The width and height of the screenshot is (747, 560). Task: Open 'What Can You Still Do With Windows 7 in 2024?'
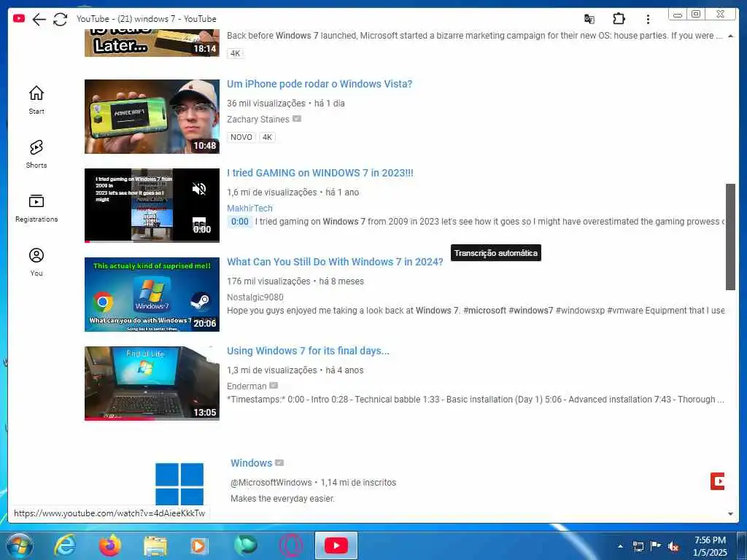335,262
